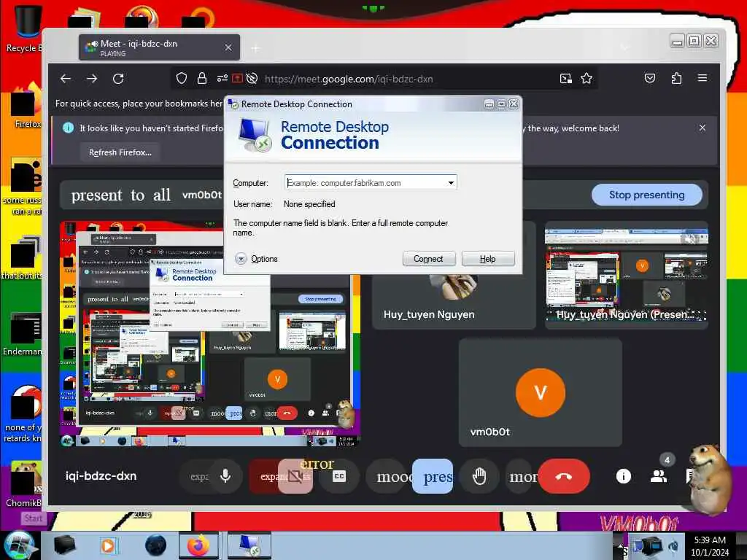Open Pocket save icon
Screen dimensions: 747x560
point(650,78)
